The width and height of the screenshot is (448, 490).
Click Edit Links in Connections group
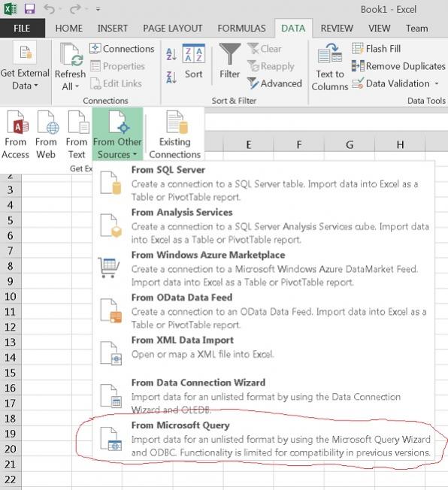117,83
